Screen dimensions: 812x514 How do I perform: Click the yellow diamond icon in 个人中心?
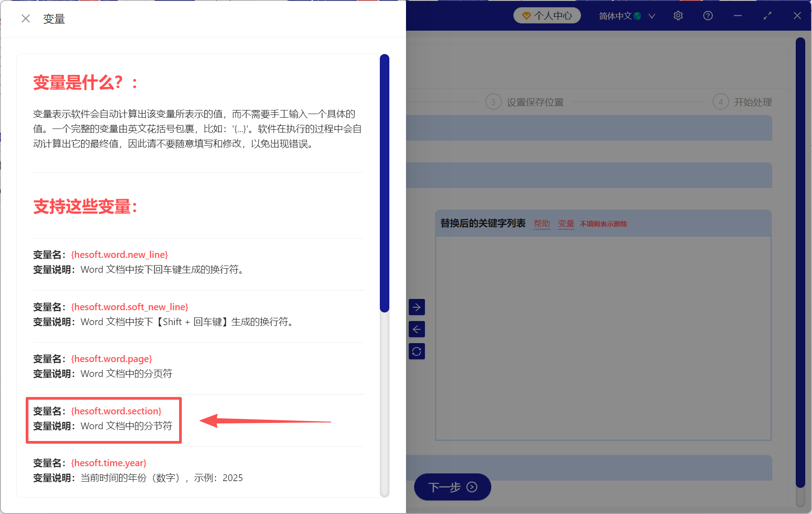526,15
